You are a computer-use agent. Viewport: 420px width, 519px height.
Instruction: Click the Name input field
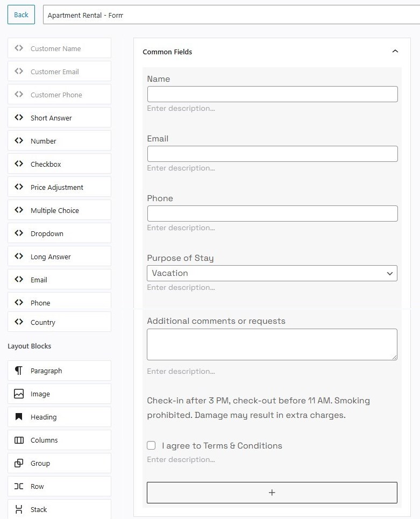coord(272,94)
